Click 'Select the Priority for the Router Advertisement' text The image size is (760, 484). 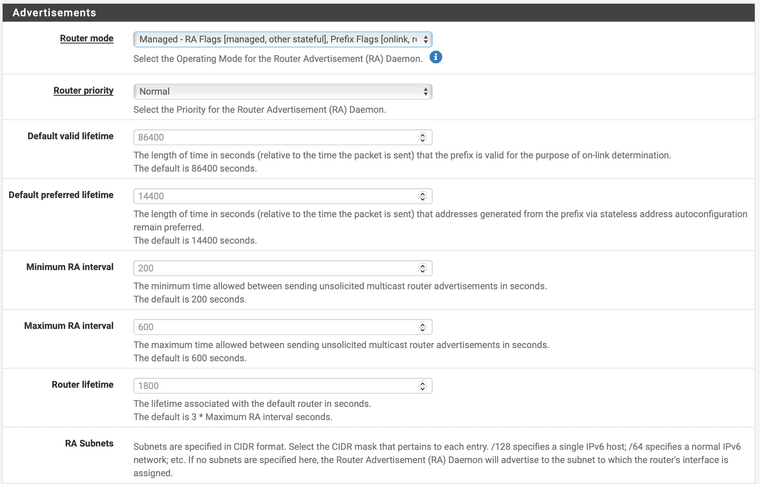pyautogui.click(x=259, y=110)
